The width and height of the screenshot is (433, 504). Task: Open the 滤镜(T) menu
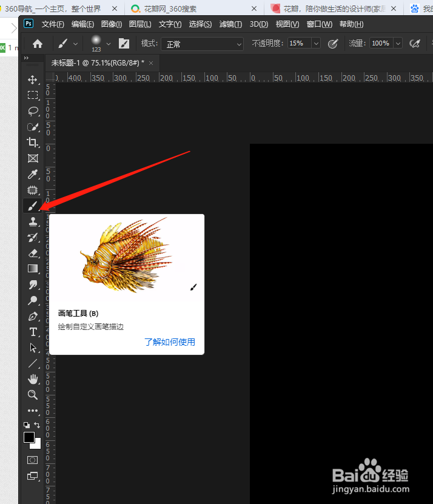[x=230, y=24]
